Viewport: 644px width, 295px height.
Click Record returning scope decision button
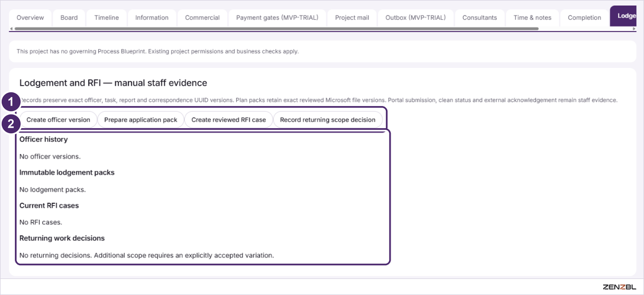(328, 120)
